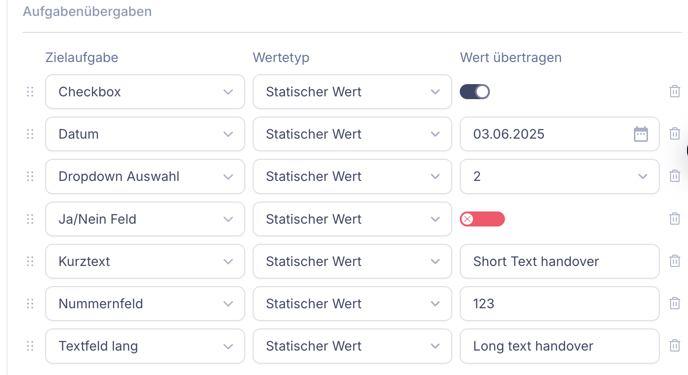Click the Long text handover field
Image resolution: width=688 pixels, height=375 pixels.
(559, 346)
